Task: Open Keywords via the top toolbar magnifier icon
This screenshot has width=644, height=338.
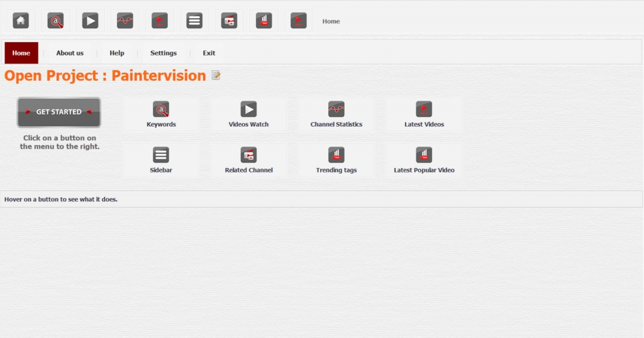Action: click(55, 21)
